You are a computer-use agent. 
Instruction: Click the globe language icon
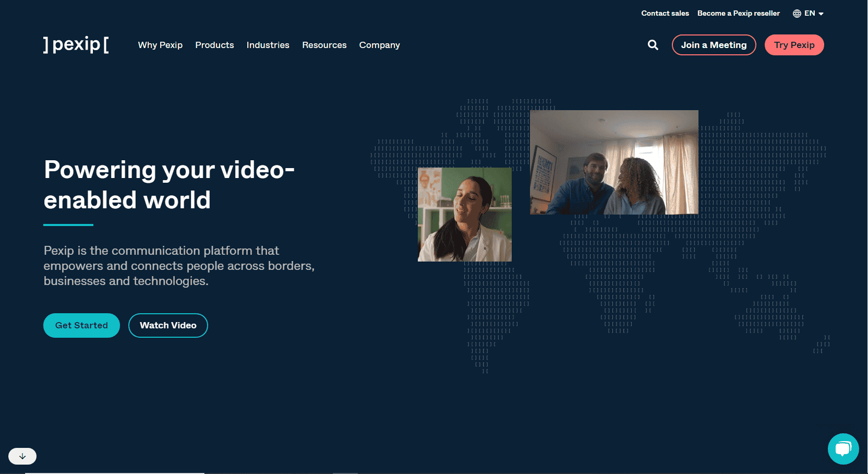coord(797,14)
